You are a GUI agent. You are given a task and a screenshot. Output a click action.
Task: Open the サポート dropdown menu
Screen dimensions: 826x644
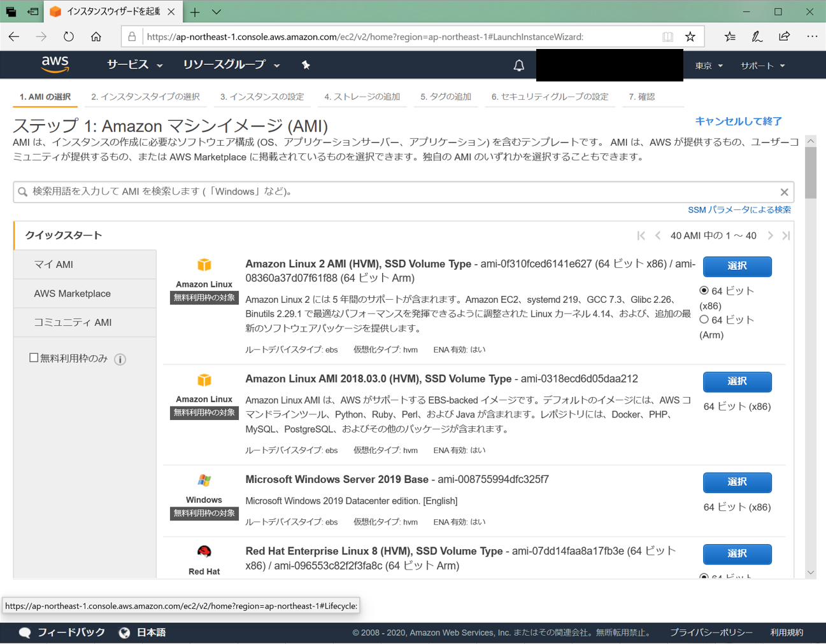(x=762, y=66)
